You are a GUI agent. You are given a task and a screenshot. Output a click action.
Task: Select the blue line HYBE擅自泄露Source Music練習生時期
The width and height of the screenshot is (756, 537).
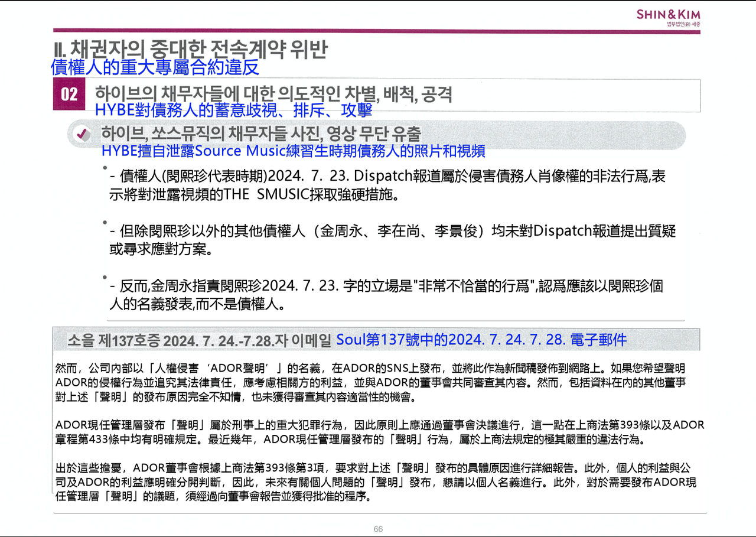(294, 151)
